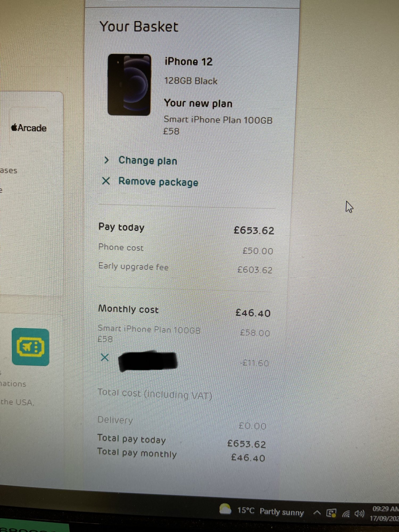Click the X next to the blacked-out discount
The height and width of the screenshot is (532, 399).
coord(105,358)
